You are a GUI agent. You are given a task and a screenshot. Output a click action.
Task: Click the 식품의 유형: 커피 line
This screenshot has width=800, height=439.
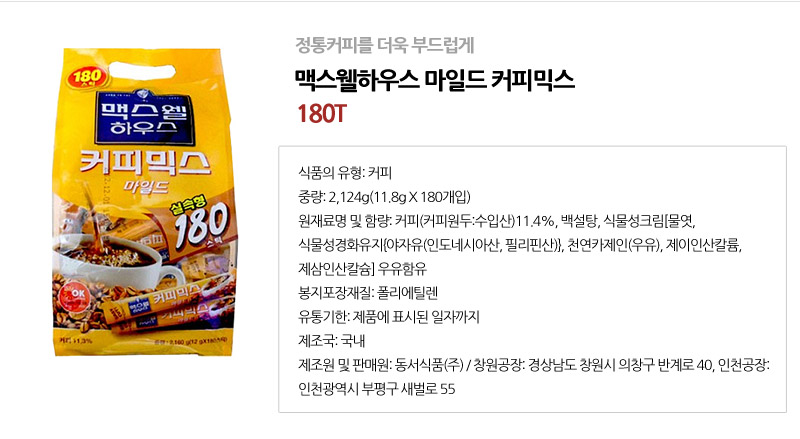345,173
